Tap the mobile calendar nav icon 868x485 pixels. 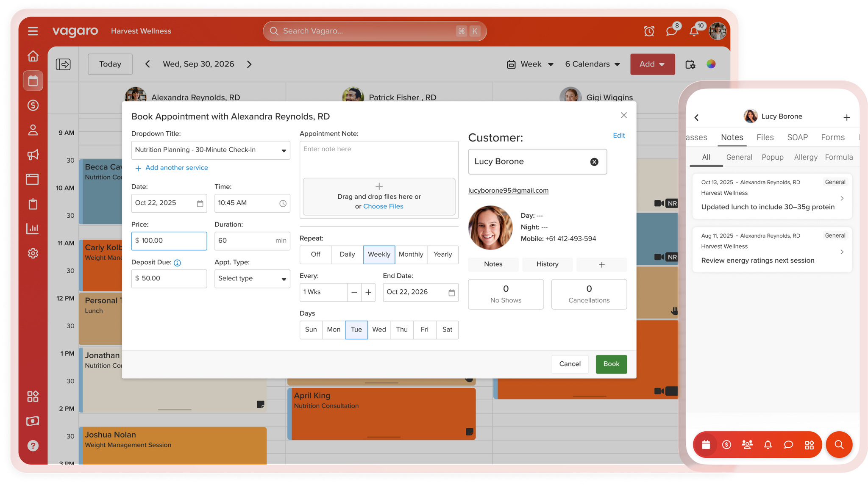point(706,445)
